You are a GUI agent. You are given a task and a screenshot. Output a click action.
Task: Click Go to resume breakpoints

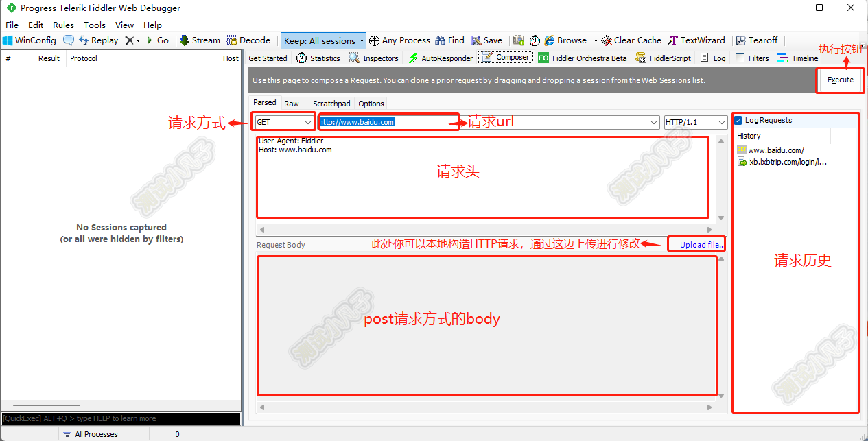tap(157, 40)
